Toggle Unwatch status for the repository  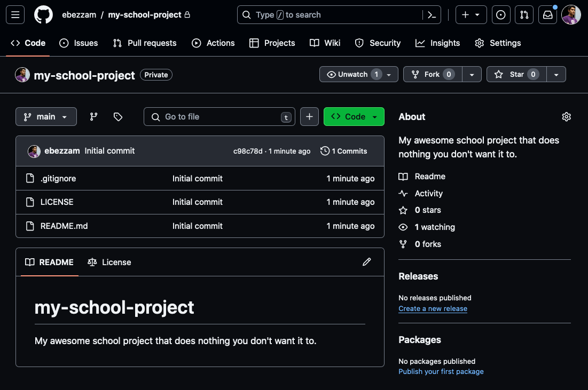pos(352,74)
